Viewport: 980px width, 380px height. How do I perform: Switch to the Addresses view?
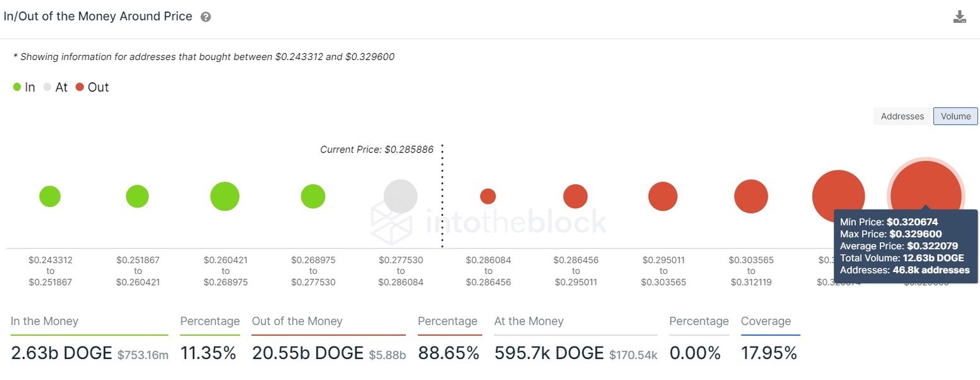tap(902, 116)
